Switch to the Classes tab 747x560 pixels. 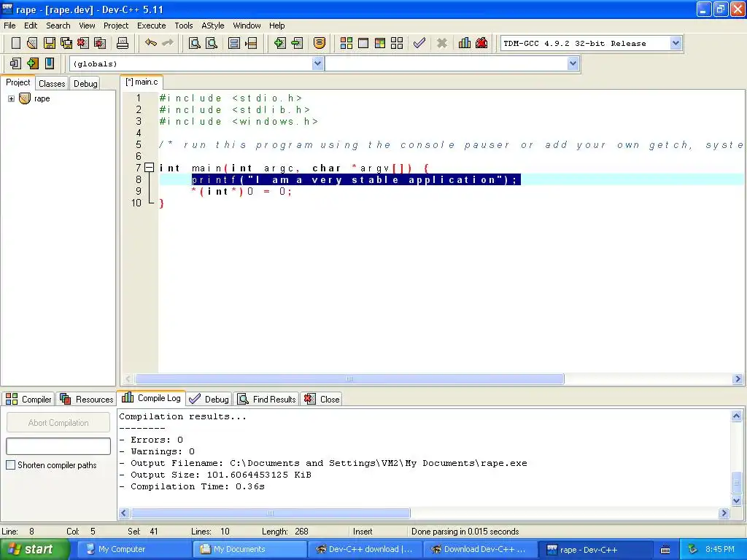(x=52, y=83)
